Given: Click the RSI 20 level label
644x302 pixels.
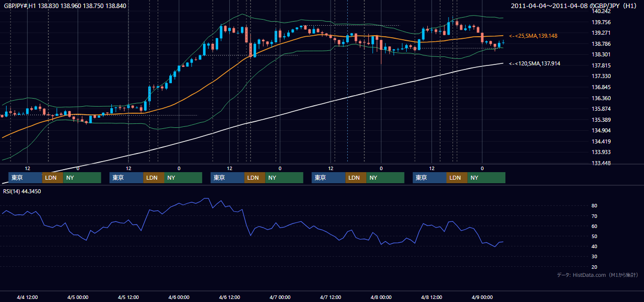Looking at the screenshot, I should pos(595,267).
